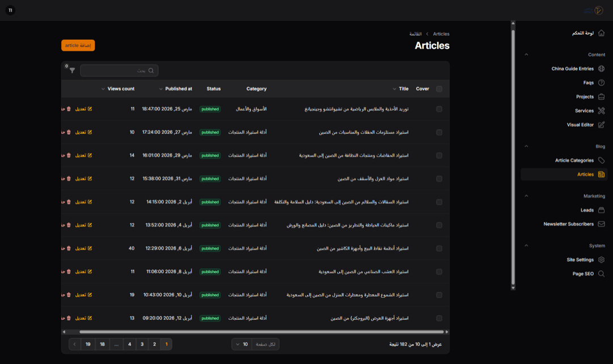Click trash icon for article published April 10
The height and width of the screenshot is (364, 613).
coord(69,295)
